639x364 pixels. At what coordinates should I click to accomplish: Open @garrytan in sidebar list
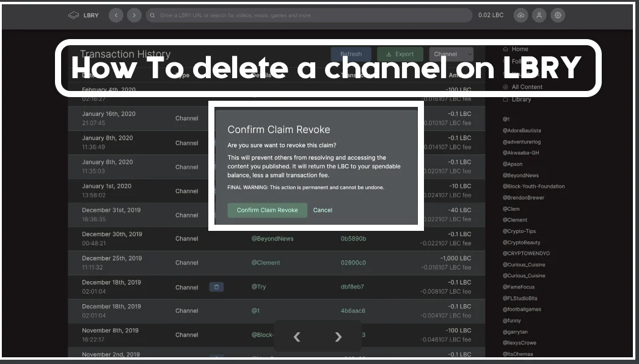515,332
